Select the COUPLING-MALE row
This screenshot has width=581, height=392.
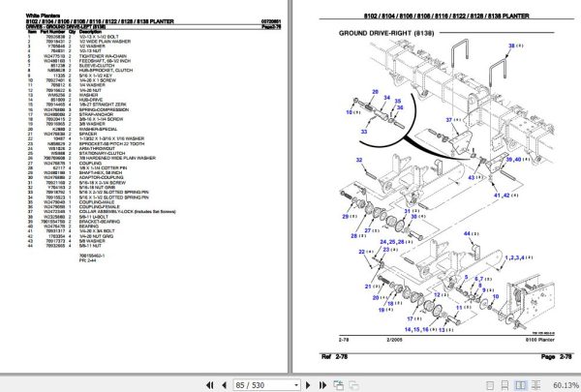pyautogui.click(x=71, y=202)
